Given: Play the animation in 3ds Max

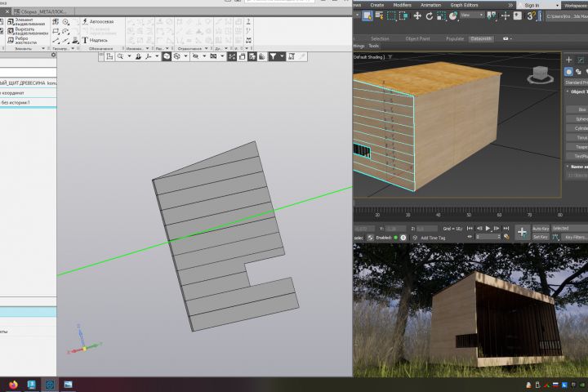Looking at the screenshot, I should coord(488,228).
